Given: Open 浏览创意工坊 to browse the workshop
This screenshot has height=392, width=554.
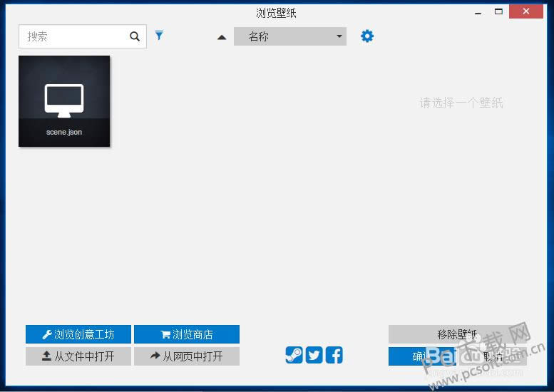Looking at the screenshot, I should coord(78,334).
